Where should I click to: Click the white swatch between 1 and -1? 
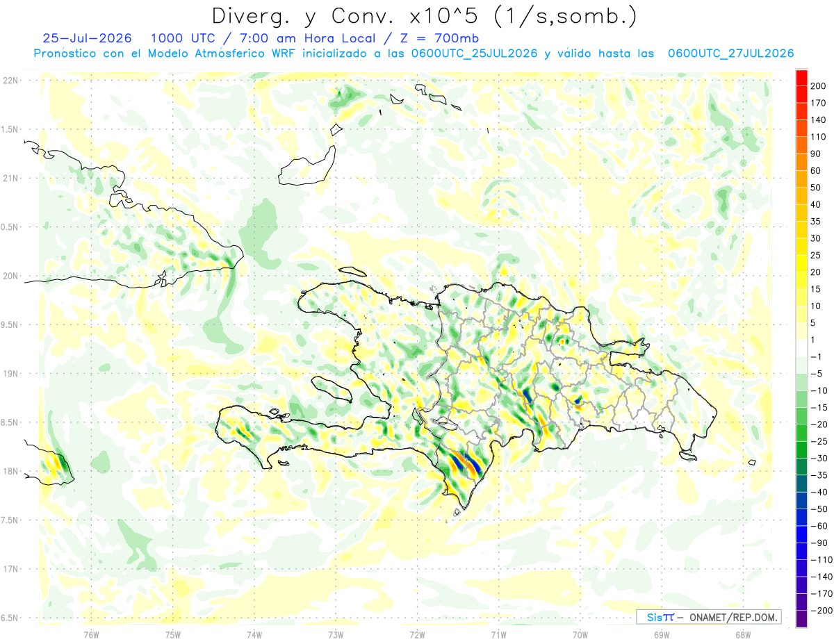point(801,349)
